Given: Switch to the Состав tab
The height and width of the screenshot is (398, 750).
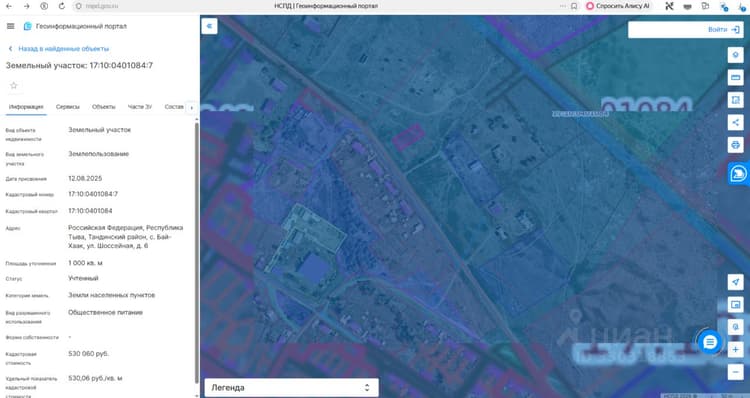Looking at the screenshot, I should (x=174, y=107).
